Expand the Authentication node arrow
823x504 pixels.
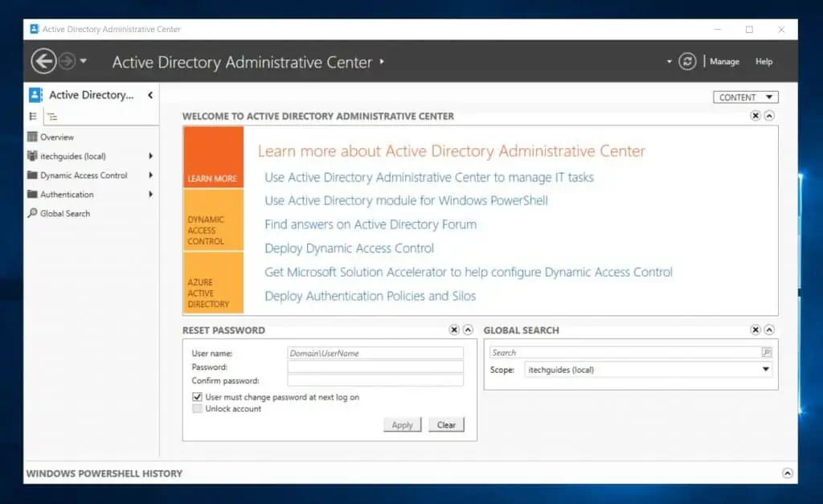pos(150,195)
